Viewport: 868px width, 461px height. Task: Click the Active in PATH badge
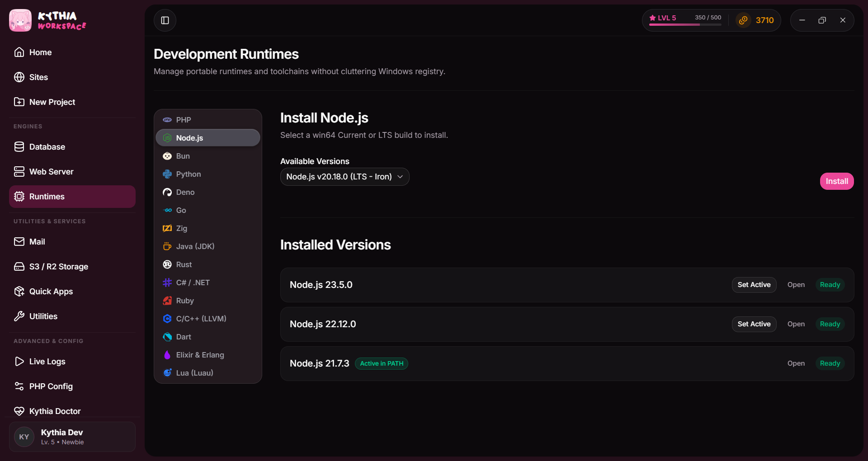point(382,363)
